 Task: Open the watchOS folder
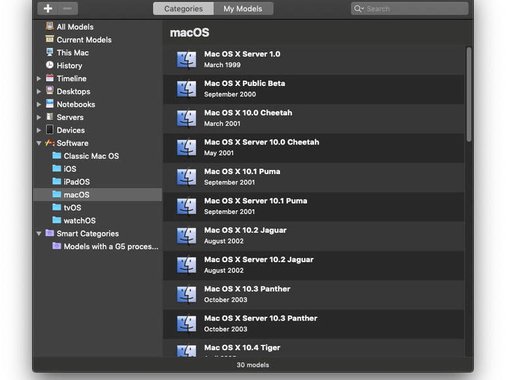click(74, 220)
